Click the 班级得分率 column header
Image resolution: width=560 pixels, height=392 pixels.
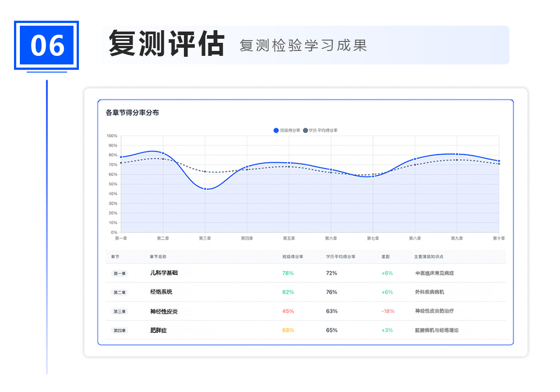293,257
